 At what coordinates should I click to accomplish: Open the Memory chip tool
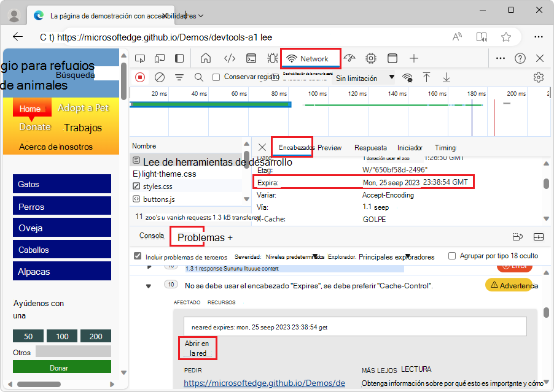tap(371, 58)
